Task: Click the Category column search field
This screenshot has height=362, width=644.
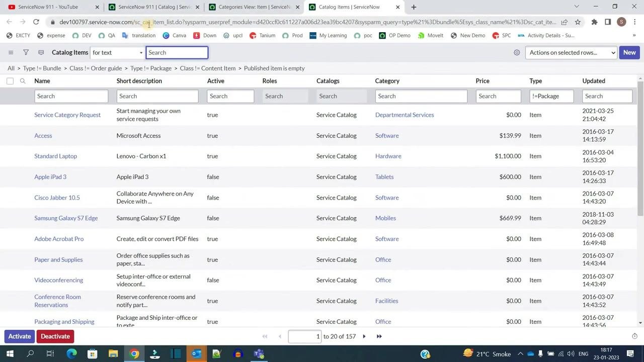Action: (421, 96)
